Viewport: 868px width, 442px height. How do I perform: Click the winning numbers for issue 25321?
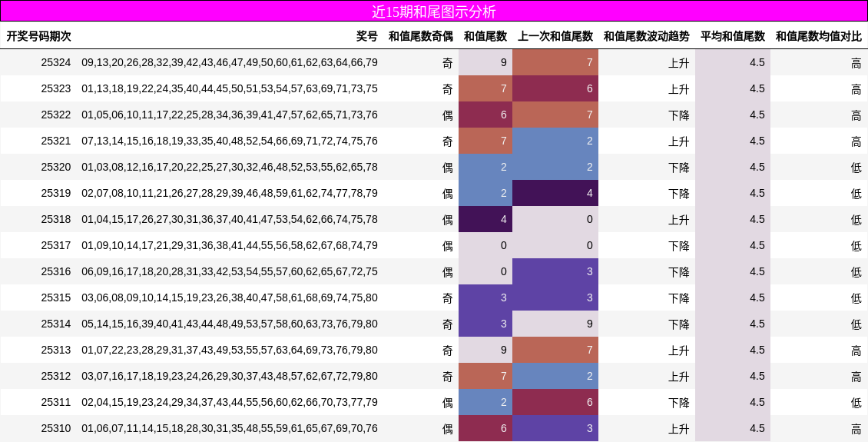click(x=230, y=141)
